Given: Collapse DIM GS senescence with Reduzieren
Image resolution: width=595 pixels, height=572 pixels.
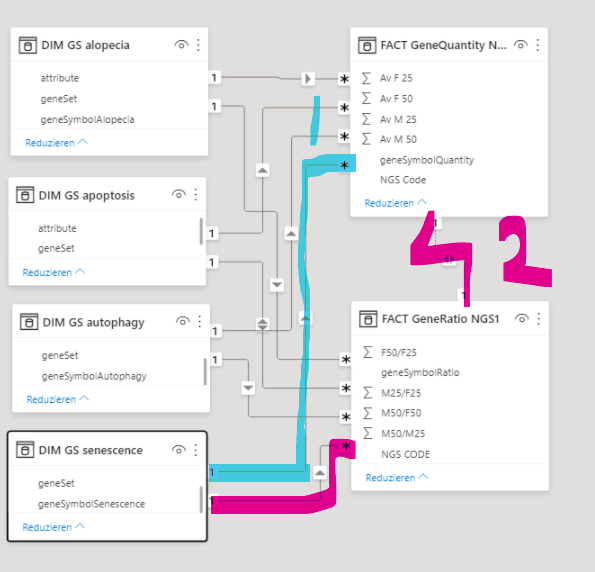Looking at the screenshot, I should tap(54, 527).
